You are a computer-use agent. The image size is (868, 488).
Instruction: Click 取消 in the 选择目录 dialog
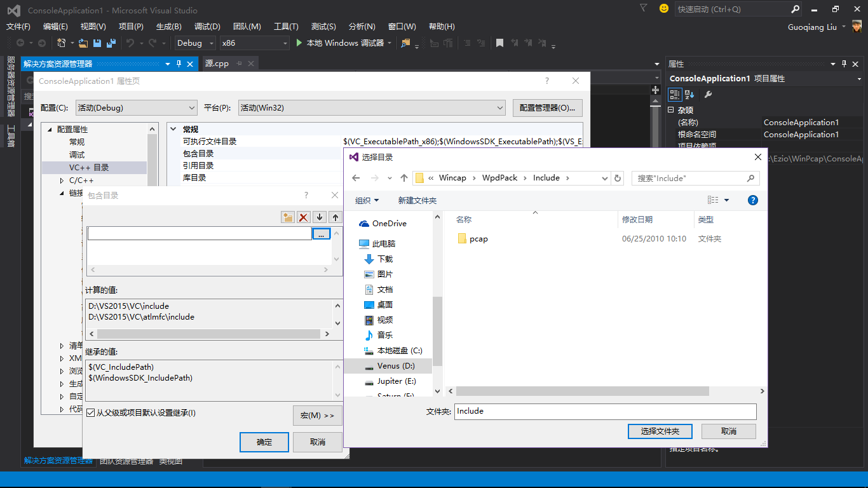point(729,431)
